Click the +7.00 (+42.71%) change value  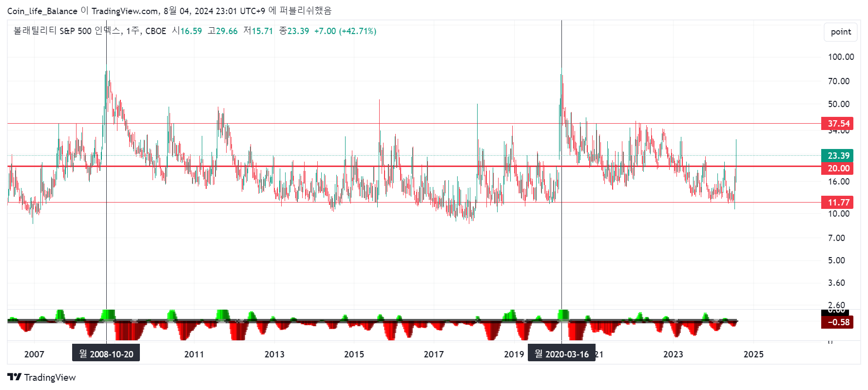pyautogui.click(x=345, y=31)
